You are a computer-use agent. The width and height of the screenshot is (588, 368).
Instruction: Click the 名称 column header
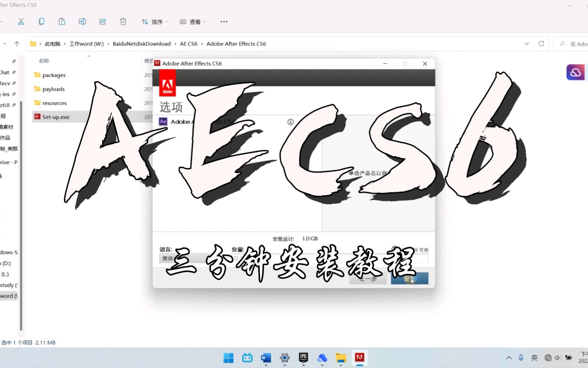(x=44, y=61)
